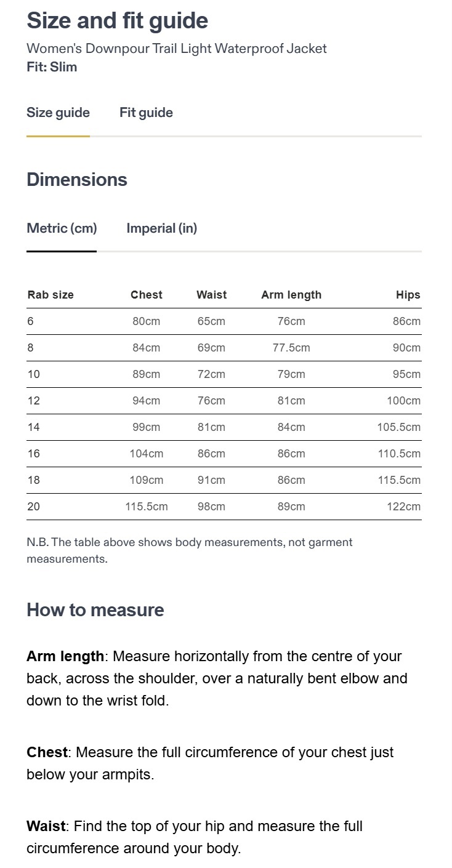Image resolution: width=452 pixels, height=868 pixels.
Task: Click the Rab size column header
Action: click(x=50, y=295)
